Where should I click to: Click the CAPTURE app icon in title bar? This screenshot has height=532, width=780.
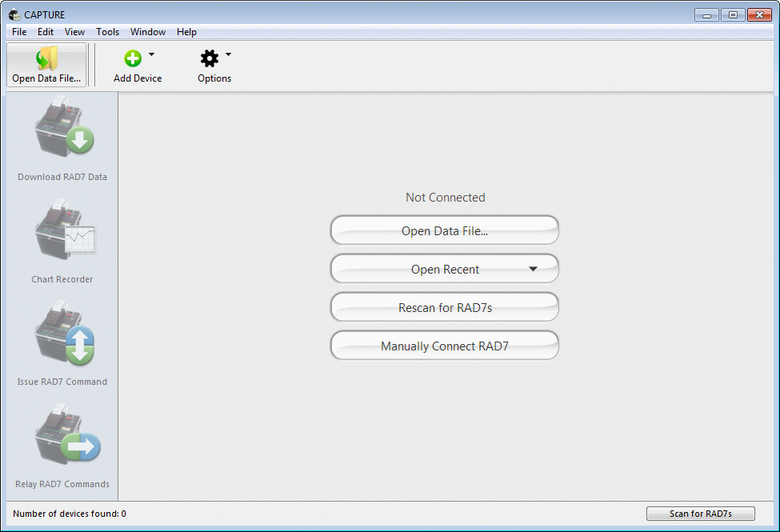[14, 14]
